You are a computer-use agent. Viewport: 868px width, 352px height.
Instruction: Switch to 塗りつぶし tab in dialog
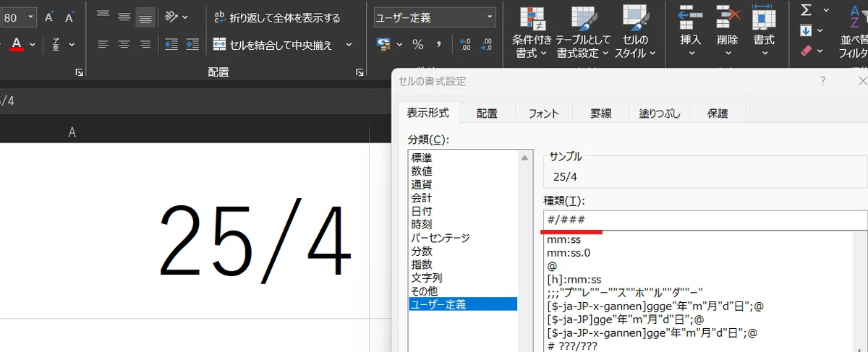(x=659, y=113)
